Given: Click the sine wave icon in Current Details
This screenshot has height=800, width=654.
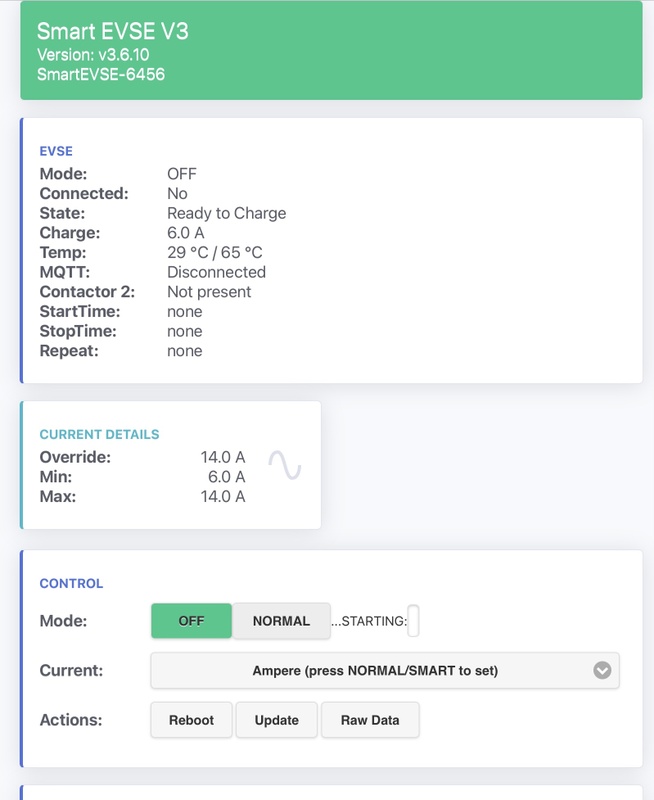Looking at the screenshot, I should coord(285,465).
